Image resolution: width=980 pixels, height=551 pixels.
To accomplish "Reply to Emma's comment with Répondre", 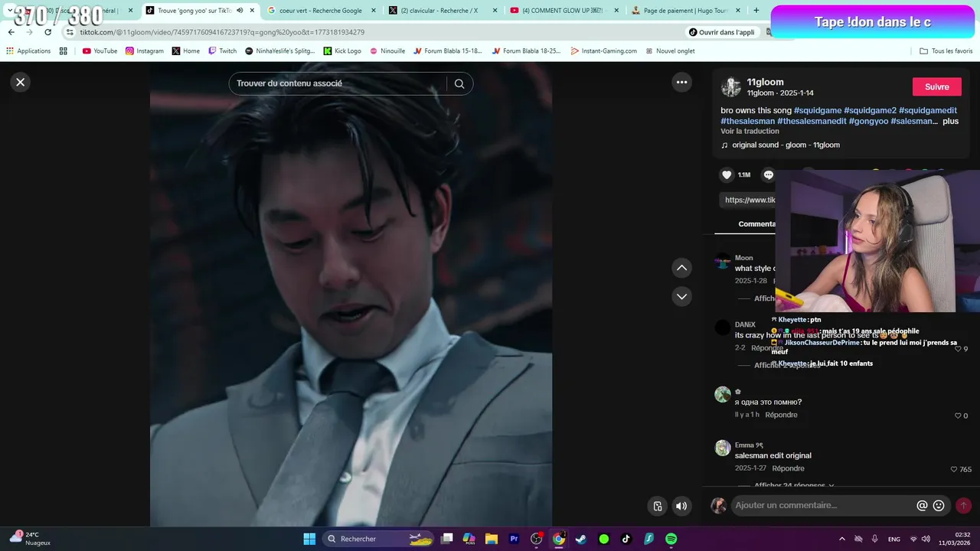I will point(788,468).
